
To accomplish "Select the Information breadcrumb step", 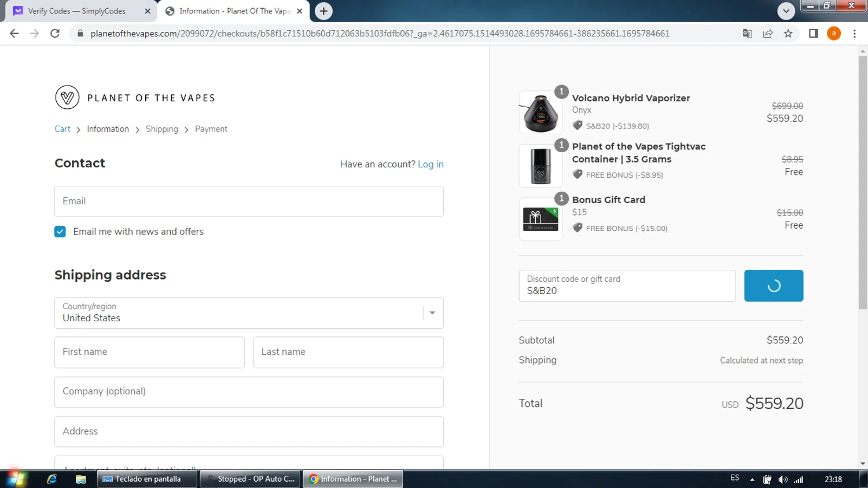I will (108, 129).
